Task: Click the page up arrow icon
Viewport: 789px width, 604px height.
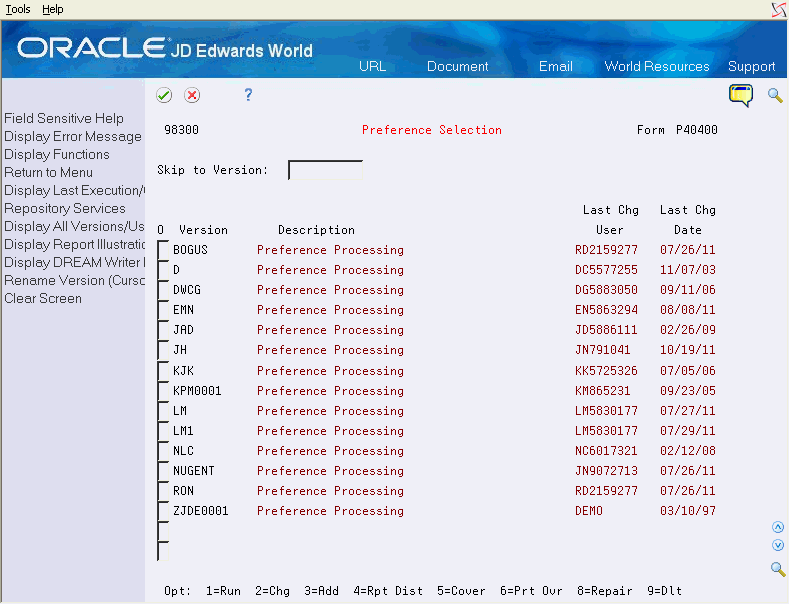Action: coord(778,527)
